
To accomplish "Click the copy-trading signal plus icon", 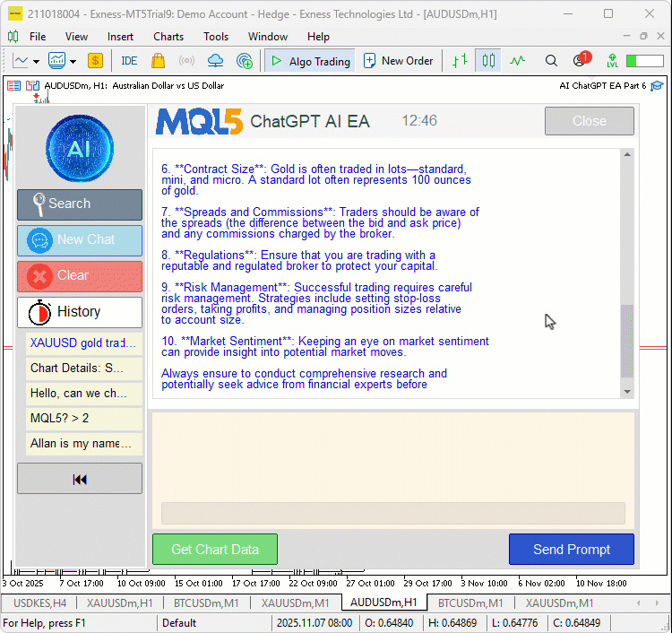I will coord(245,61).
